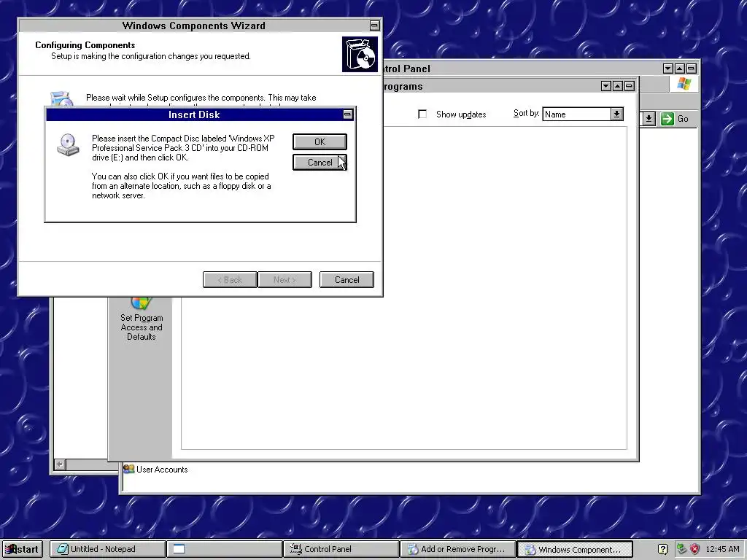Click the Windows flag logo in Control Panel

point(684,84)
